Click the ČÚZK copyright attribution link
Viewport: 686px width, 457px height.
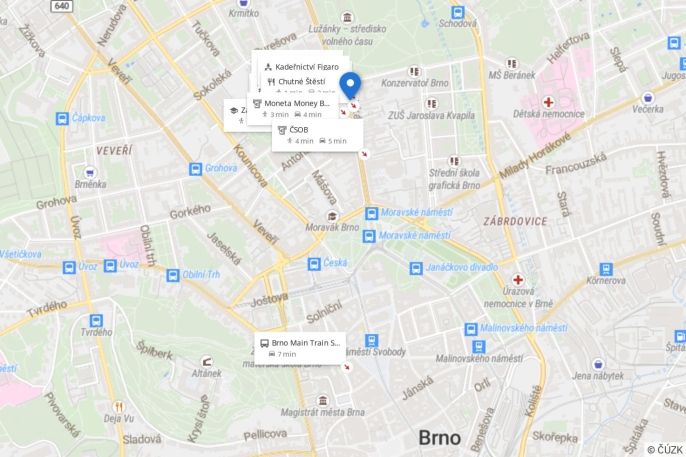[x=665, y=450]
